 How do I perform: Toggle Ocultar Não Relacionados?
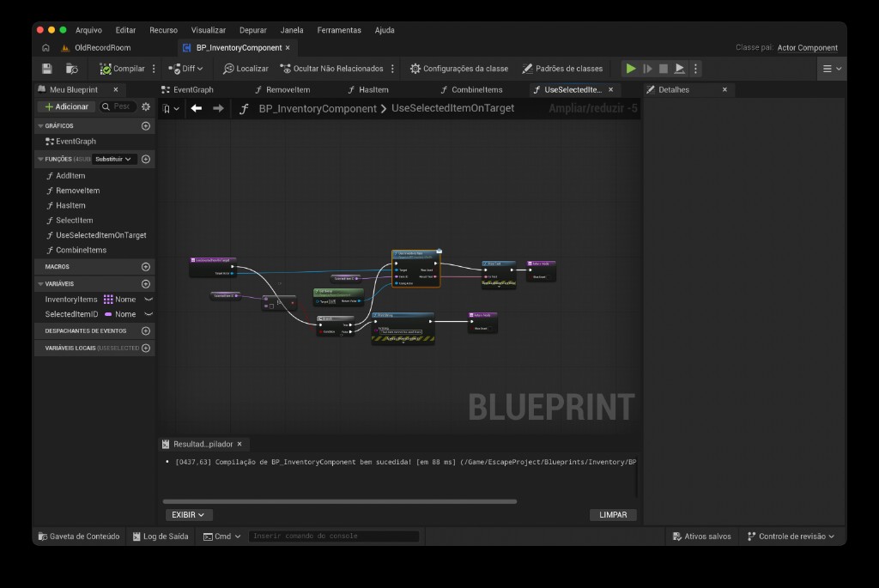pyautogui.click(x=331, y=69)
